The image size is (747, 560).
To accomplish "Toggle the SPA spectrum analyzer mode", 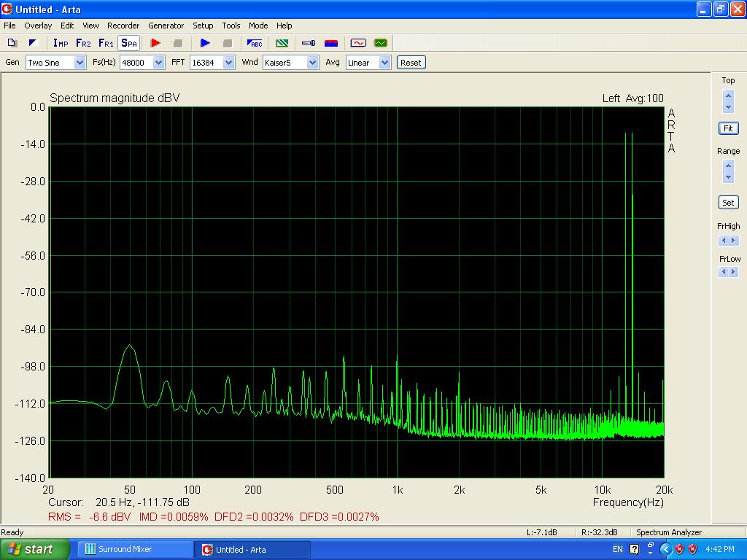I will (x=129, y=43).
